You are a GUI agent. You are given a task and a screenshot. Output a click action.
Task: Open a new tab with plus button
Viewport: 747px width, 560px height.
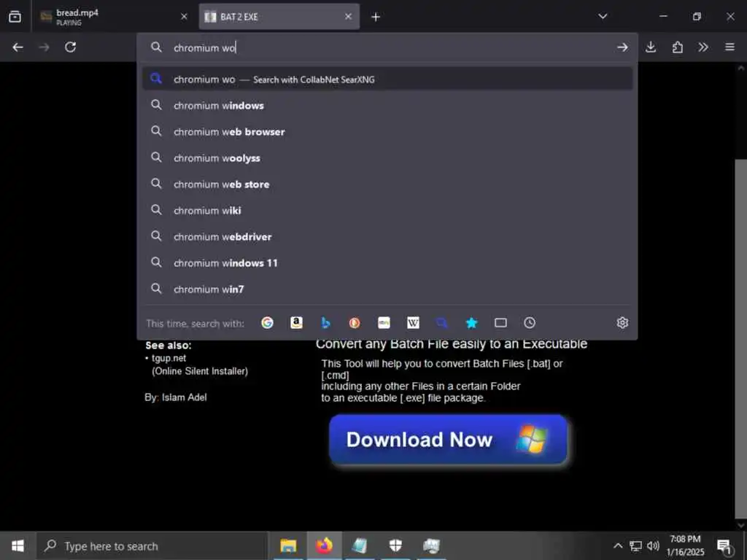point(376,17)
